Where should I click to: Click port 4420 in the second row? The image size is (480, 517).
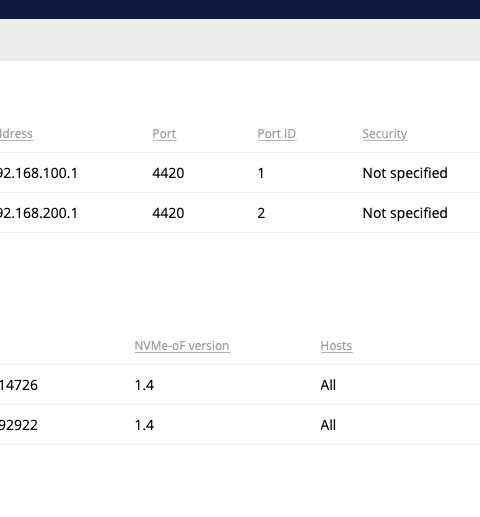tap(168, 213)
